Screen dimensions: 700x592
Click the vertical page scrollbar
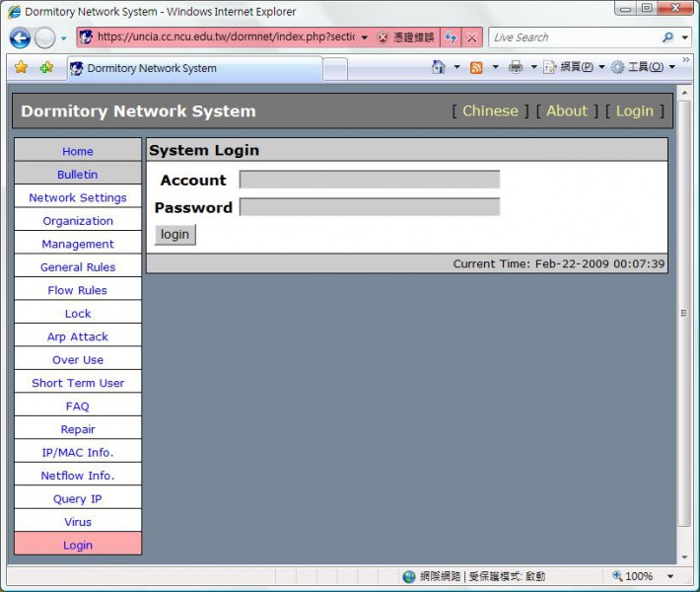684,316
